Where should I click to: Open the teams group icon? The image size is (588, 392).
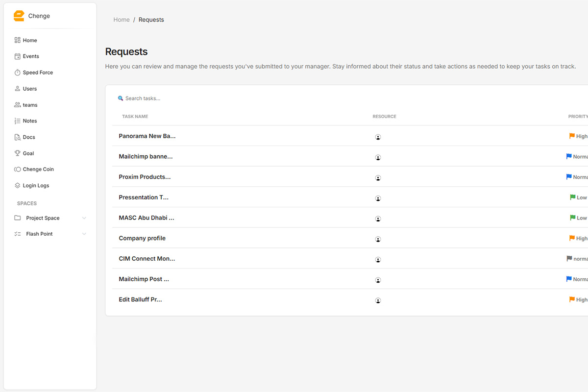pyautogui.click(x=18, y=105)
